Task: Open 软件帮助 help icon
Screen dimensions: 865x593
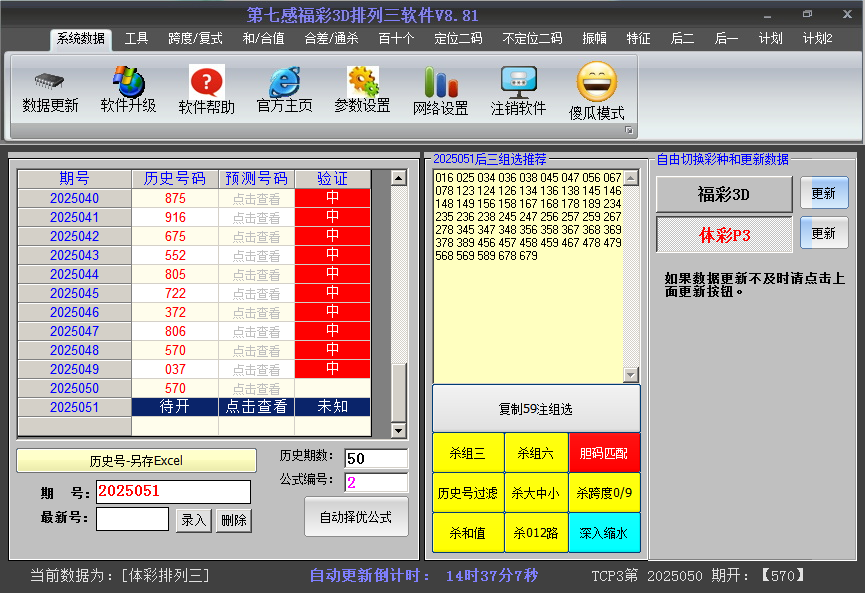Action: (206, 82)
